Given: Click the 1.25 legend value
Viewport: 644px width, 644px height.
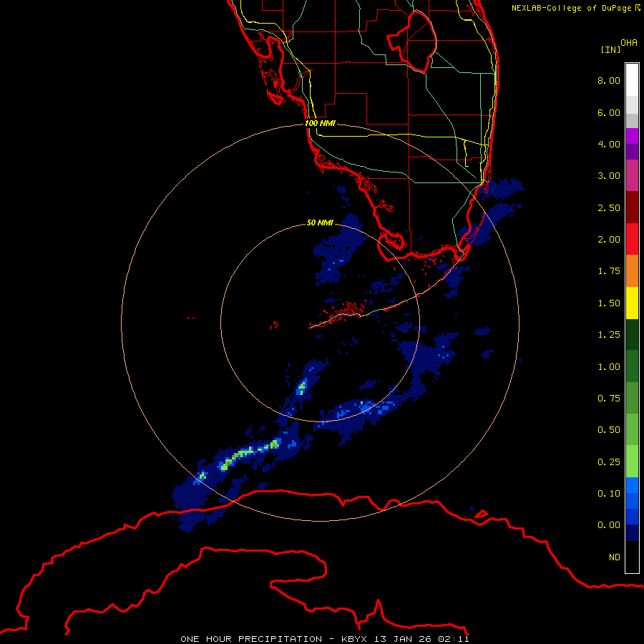Looking at the screenshot, I should click(609, 335).
